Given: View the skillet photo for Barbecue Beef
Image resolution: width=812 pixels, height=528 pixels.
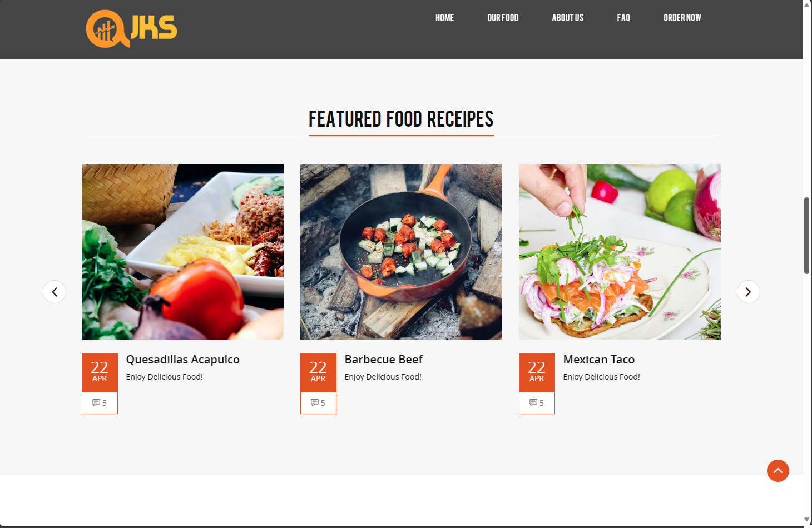Looking at the screenshot, I should [x=401, y=252].
